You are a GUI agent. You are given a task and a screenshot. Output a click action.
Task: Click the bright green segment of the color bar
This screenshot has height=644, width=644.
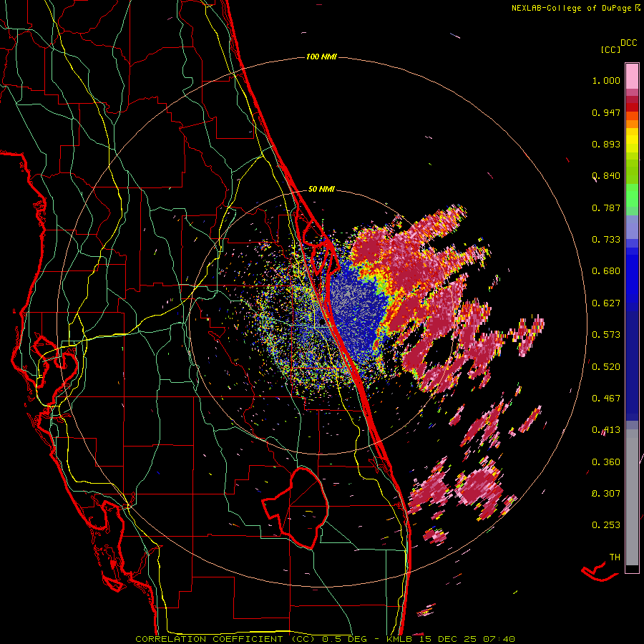click(x=632, y=195)
